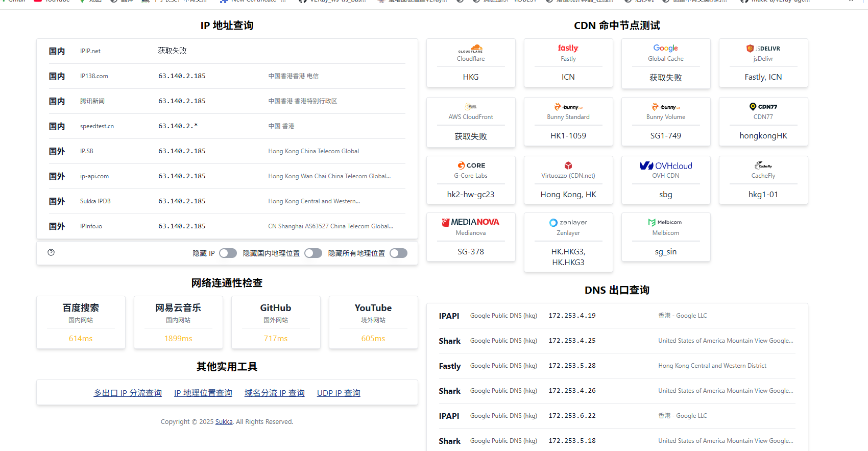Toggle the 隐藏所有地理位置 switch
The image size is (868, 451).
[x=398, y=253]
